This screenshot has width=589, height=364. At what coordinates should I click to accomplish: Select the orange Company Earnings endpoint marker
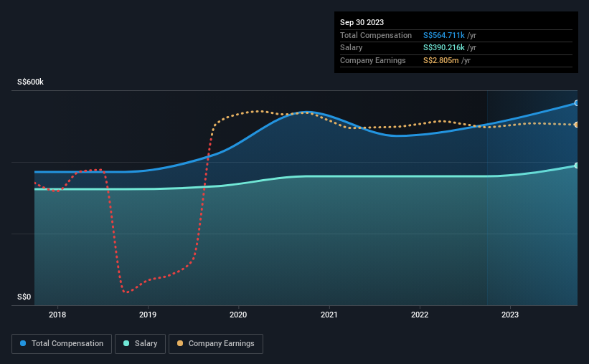coord(577,125)
